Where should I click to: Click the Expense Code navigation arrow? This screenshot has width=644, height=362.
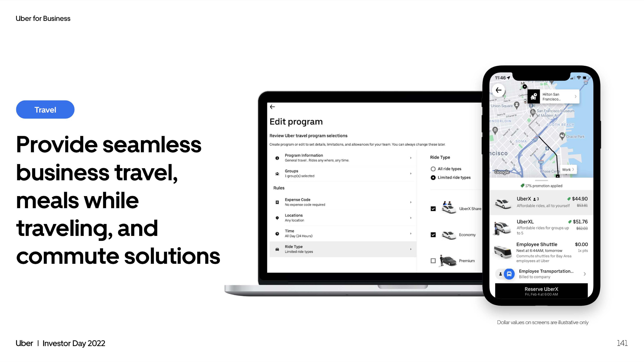(410, 202)
